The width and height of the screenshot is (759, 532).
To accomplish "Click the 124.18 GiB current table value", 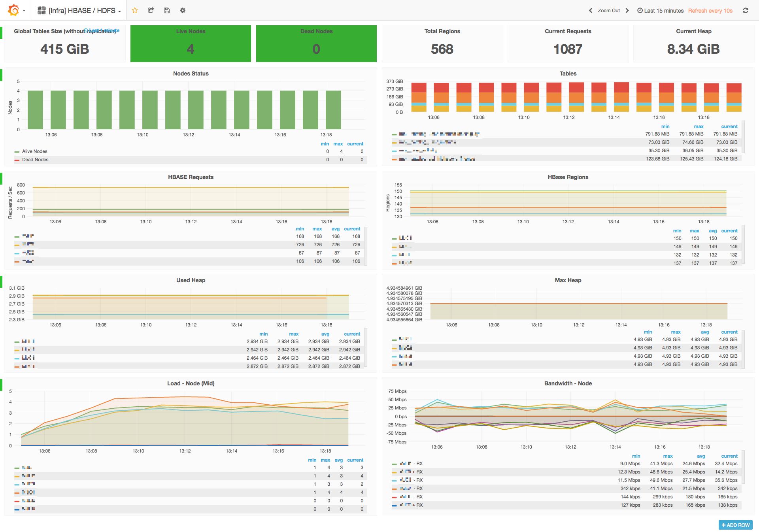I will pos(726,159).
